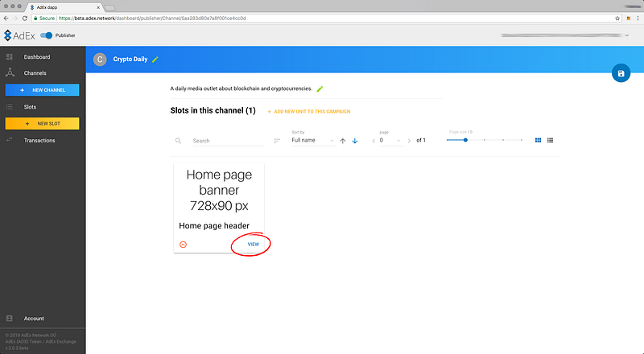Focus the Search input field
This screenshot has height=354, width=644.
click(228, 141)
